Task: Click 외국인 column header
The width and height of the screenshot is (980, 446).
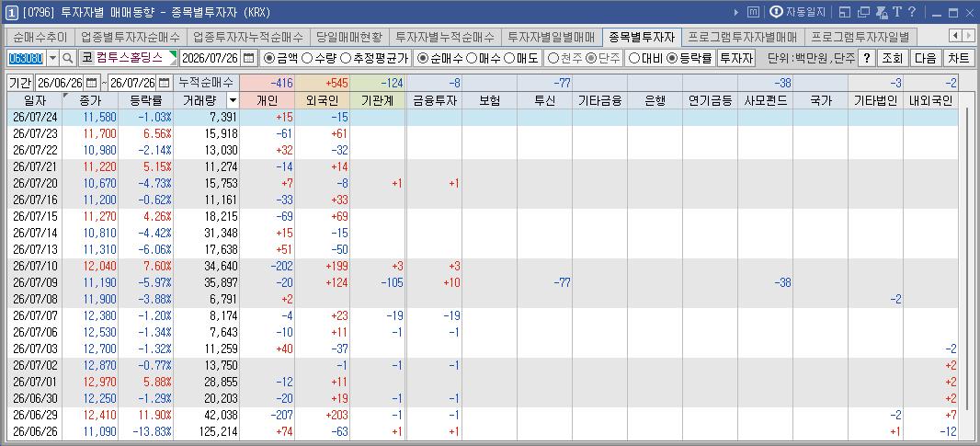Action: point(323,100)
